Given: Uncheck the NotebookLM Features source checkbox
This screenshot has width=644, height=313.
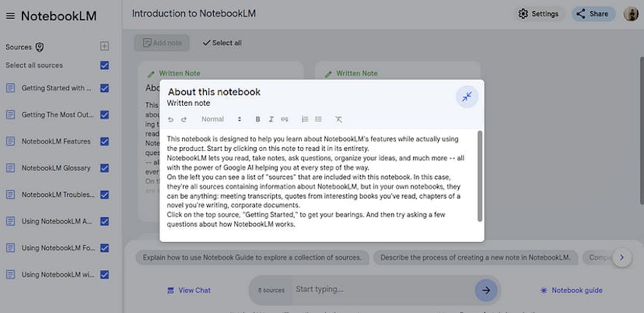Looking at the screenshot, I should pyautogui.click(x=104, y=142).
